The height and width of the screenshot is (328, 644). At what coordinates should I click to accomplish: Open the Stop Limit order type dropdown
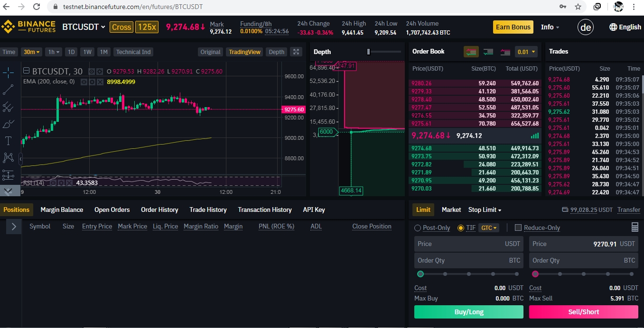coord(485,210)
